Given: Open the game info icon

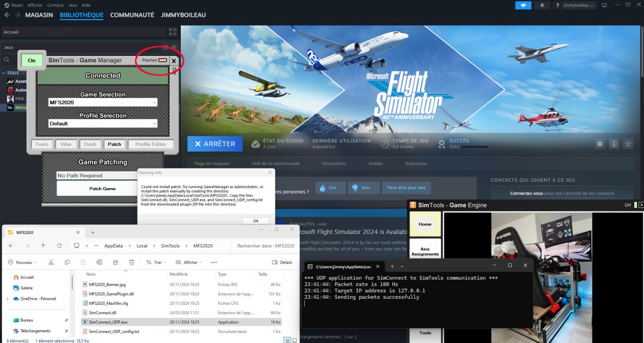Looking at the screenshot, I should point(614,144).
